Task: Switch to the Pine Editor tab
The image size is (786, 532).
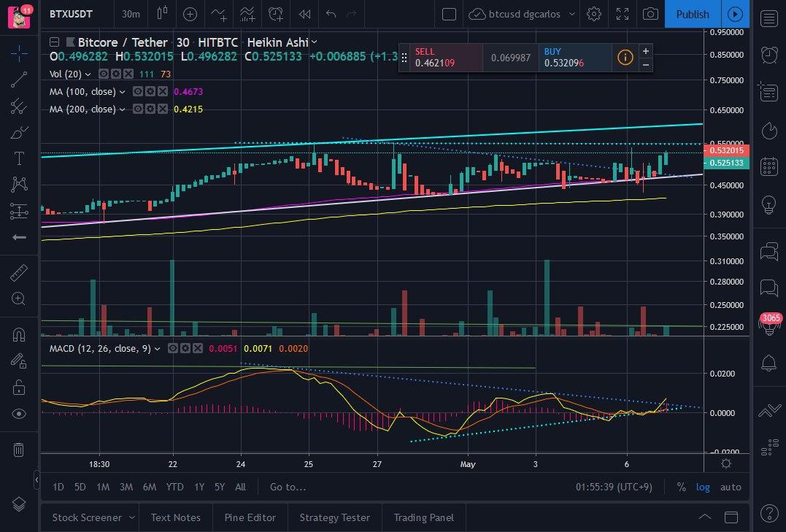Action: (x=250, y=517)
